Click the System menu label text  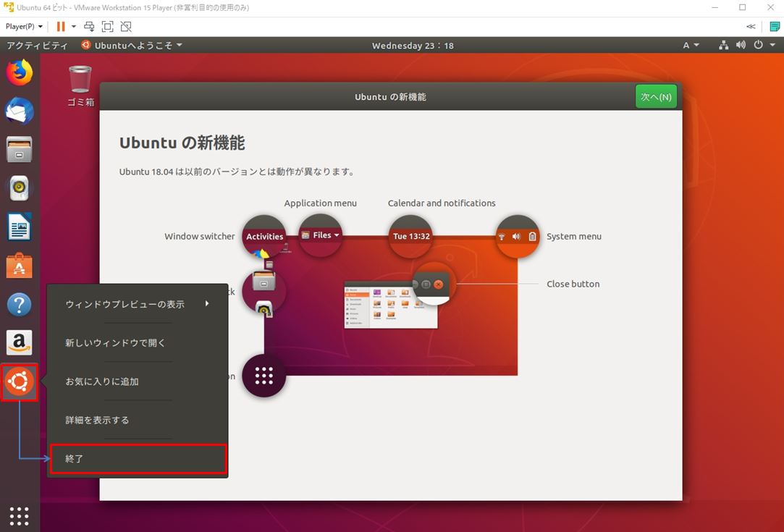click(573, 237)
